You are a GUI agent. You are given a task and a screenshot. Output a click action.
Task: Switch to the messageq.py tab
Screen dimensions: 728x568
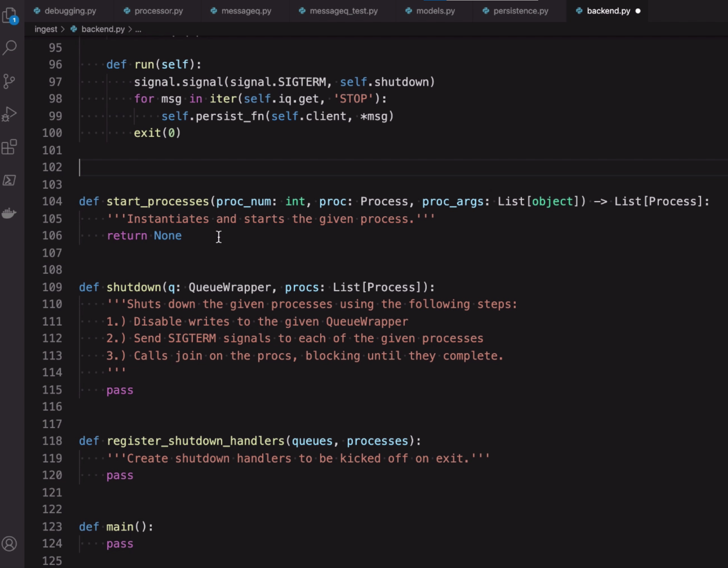[241, 11]
